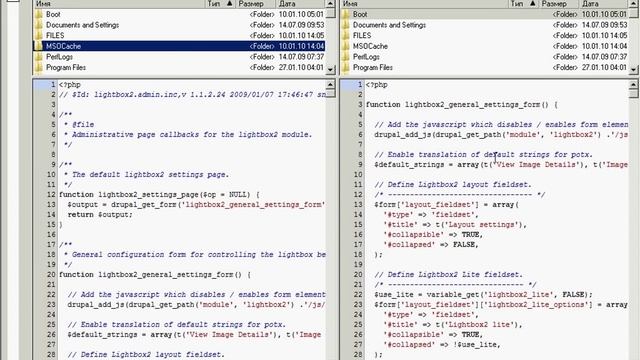Click the right code viewer scrollbar up arrow
640x360 pixels.
click(633, 84)
